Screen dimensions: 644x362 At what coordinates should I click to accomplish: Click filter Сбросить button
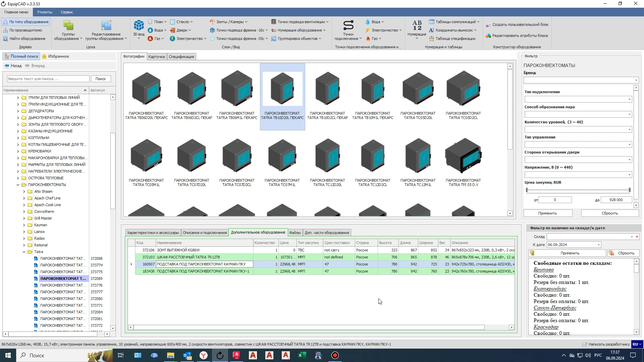point(609,213)
